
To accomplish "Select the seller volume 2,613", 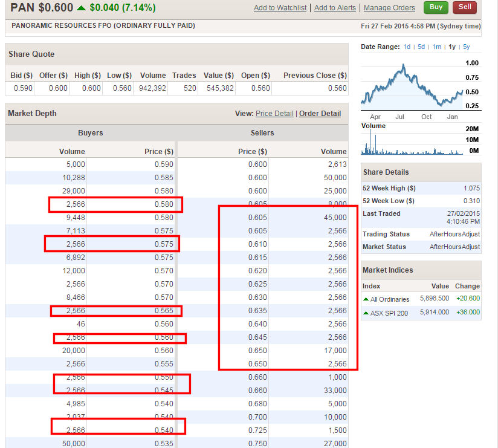I will pos(337,164).
